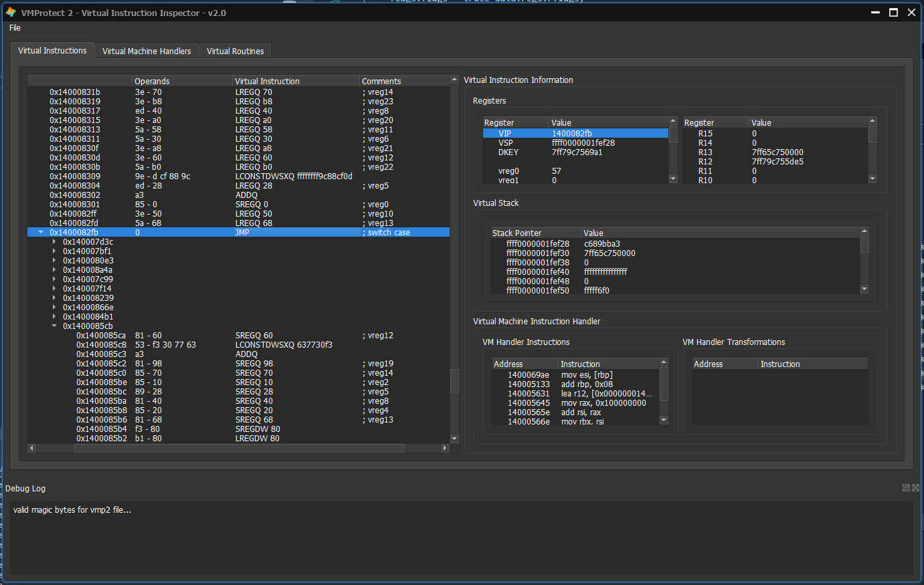Click the Virtual Instruction column header

coord(296,81)
